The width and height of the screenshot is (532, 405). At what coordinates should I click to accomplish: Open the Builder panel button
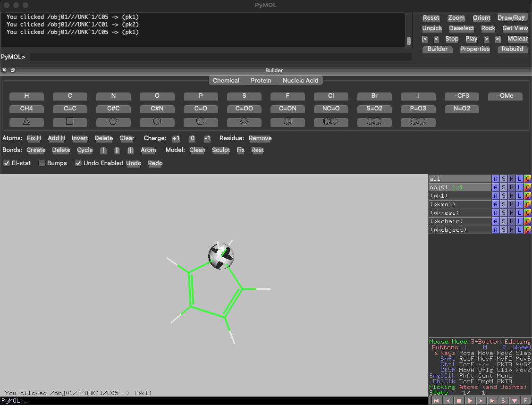pyautogui.click(x=437, y=49)
